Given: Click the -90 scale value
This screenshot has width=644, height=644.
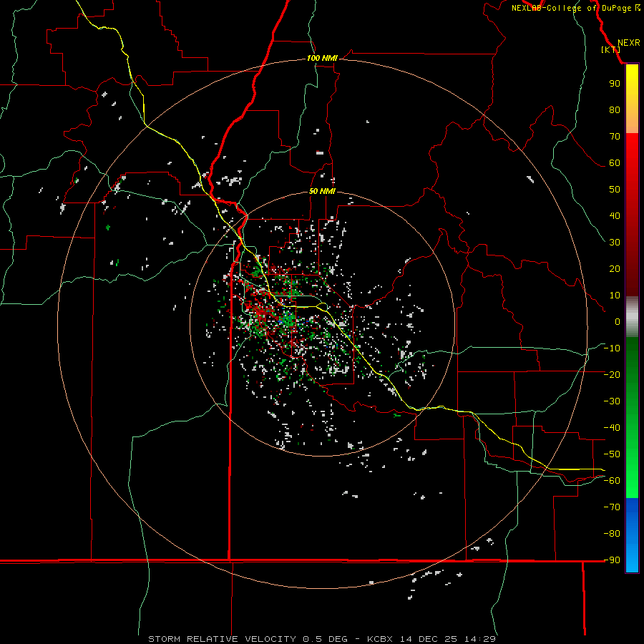Looking at the screenshot, I should point(612,560).
